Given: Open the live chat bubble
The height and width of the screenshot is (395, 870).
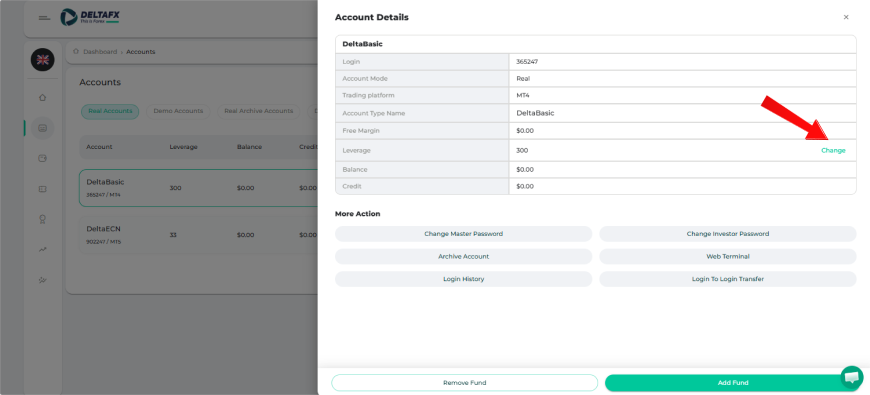Looking at the screenshot, I should point(852,377).
